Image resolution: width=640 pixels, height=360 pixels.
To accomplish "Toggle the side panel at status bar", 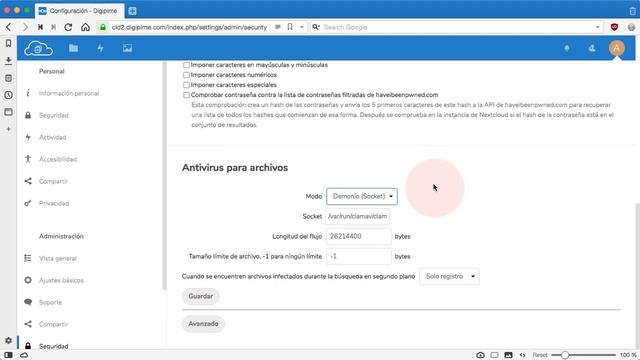I will click(x=8, y=355).
